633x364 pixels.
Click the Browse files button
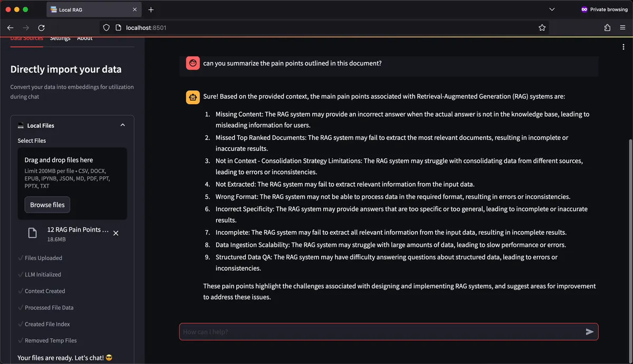point(47,205)
